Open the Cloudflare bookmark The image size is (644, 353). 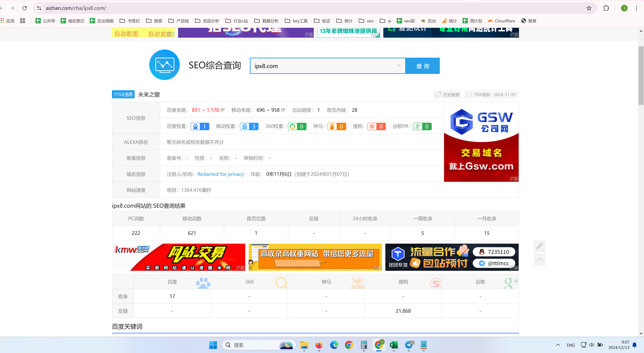[x=501, y=21]
